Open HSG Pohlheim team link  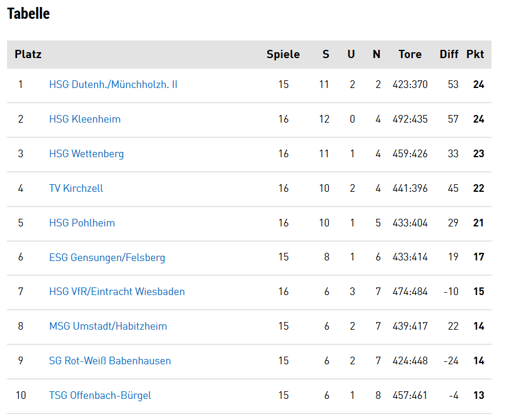pyautogui.click(x=82, y=223)
